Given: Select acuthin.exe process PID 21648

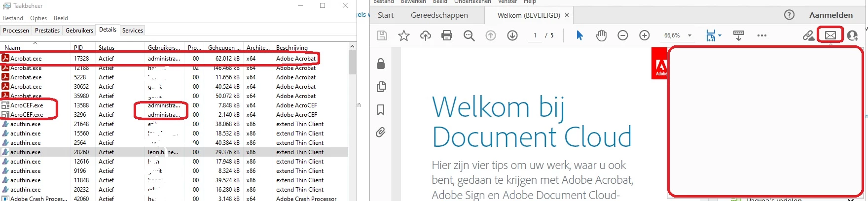Looking at the screenshot, I should pos(175,124).
